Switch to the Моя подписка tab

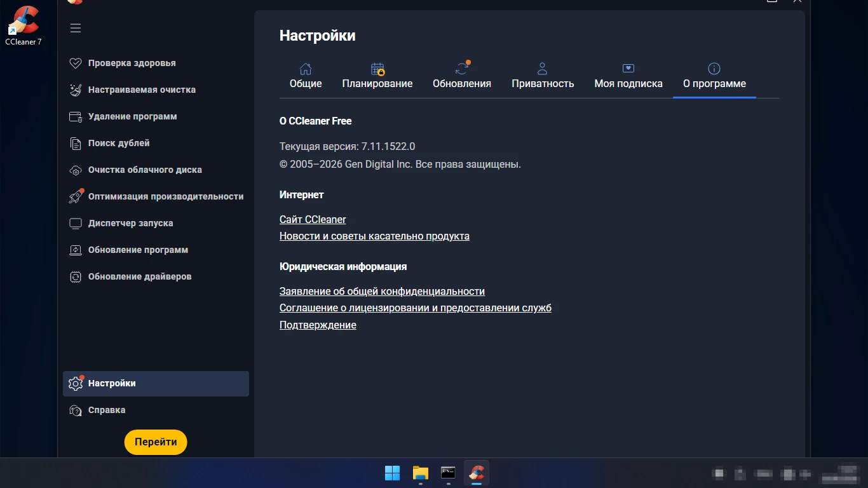pyautogui.click(x=628, y=76)
